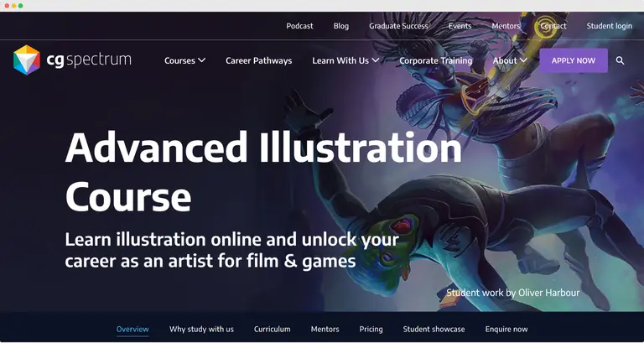This screenshot has width=644, height=343.
Task: Click the Advanced Illustration Course heading
Action: coord(262,172)
